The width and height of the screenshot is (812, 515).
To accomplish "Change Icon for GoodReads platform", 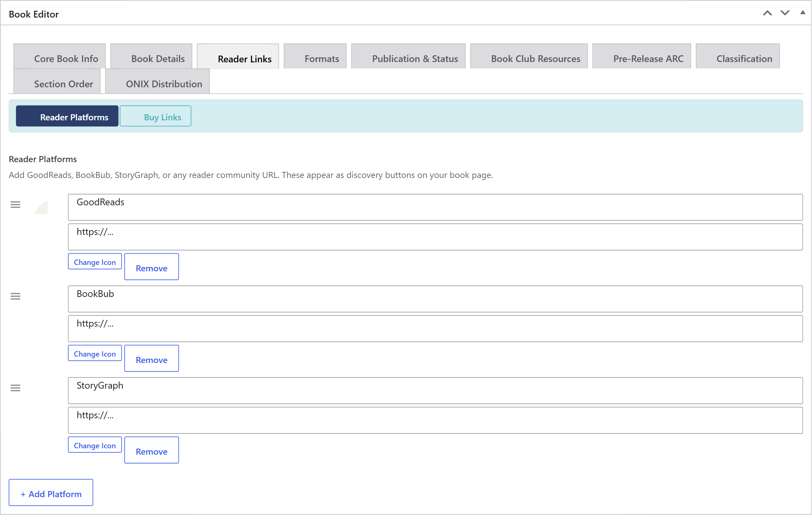I will [95, 262].
